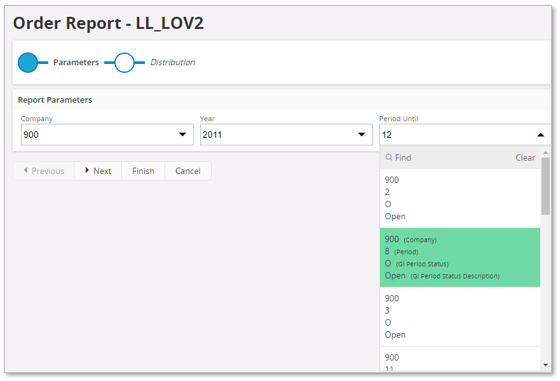Choose the period 2 Open entry
This screenshot has width=560, height=381.
pyautogui.click(x=460, y=198)
